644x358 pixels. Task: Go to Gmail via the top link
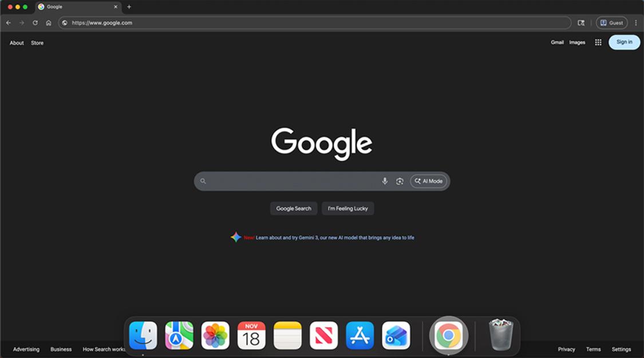click(x=557, y=42)
